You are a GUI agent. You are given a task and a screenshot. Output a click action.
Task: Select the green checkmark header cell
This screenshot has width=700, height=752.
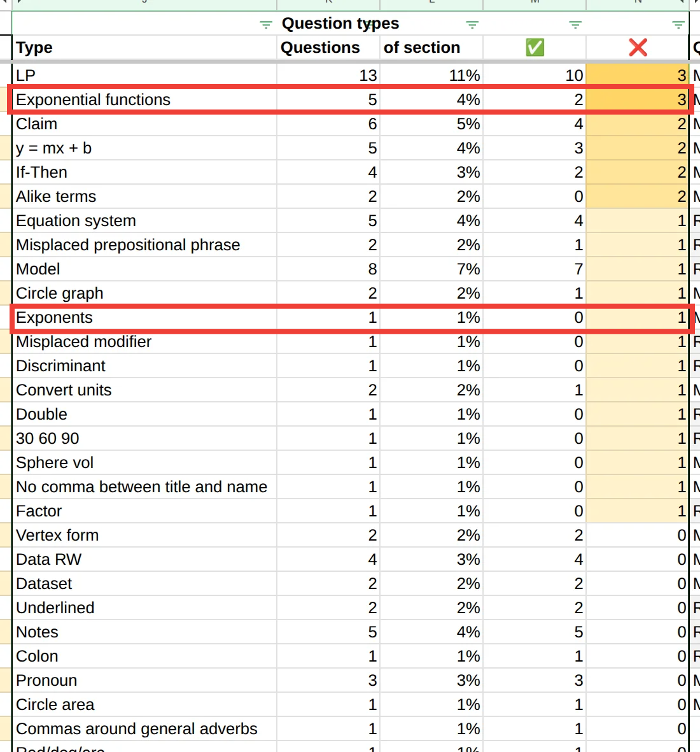(x=535, y=48)
